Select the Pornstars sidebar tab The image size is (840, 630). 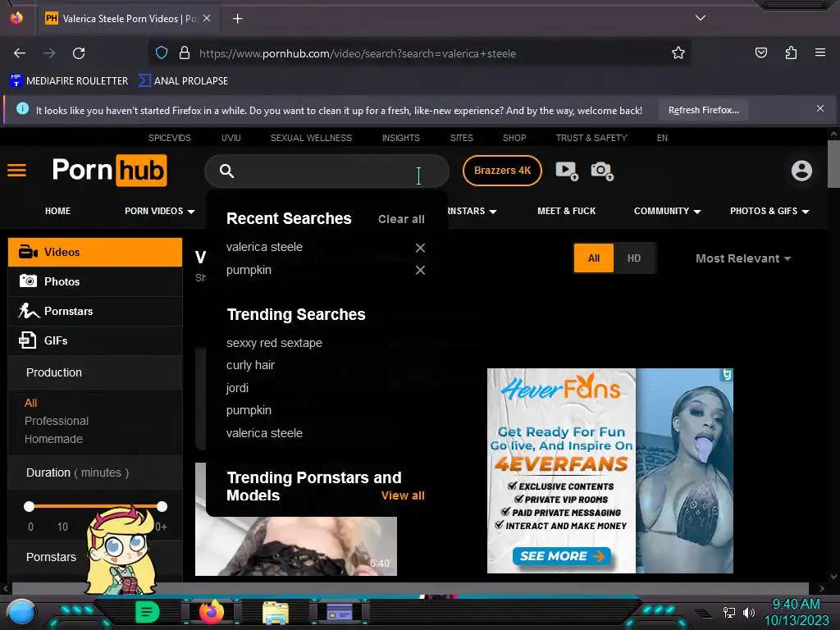pyautogui.click(x=95, y=311)
